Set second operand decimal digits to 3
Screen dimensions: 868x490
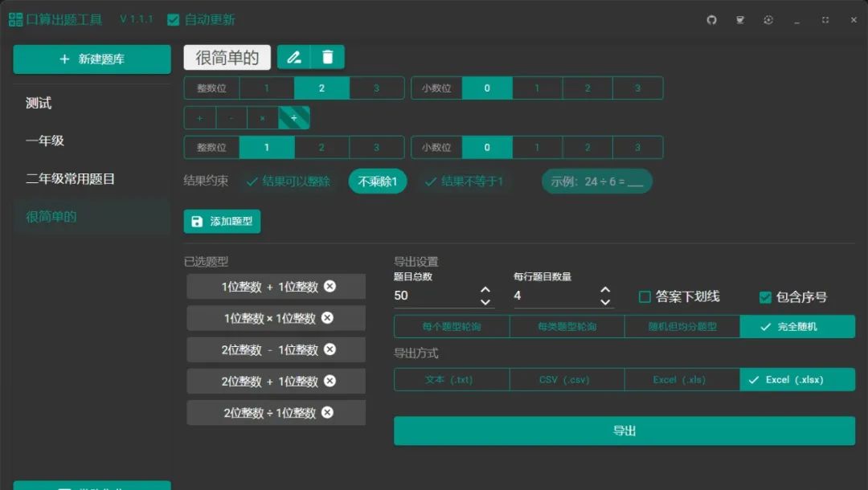coord(637,148)
